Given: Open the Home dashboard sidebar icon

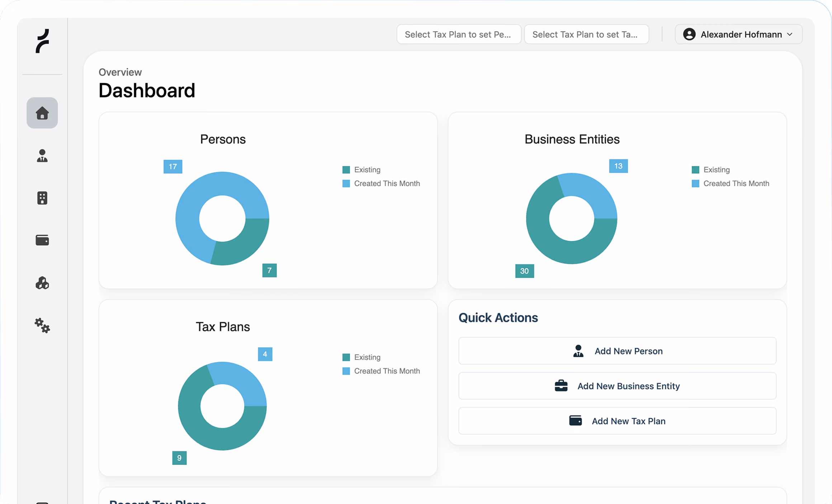Looking at the screenshot, I should pos(42,113).
